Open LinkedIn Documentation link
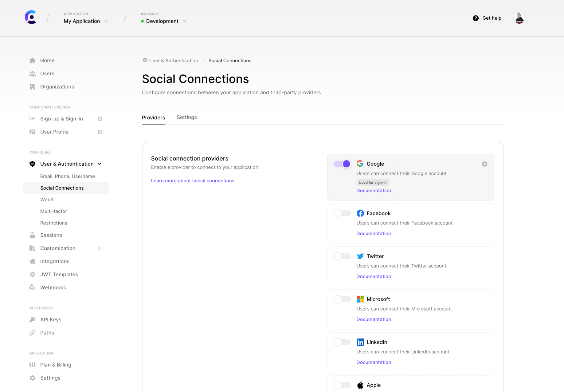The image size is (564, 392). click(374, 362)
